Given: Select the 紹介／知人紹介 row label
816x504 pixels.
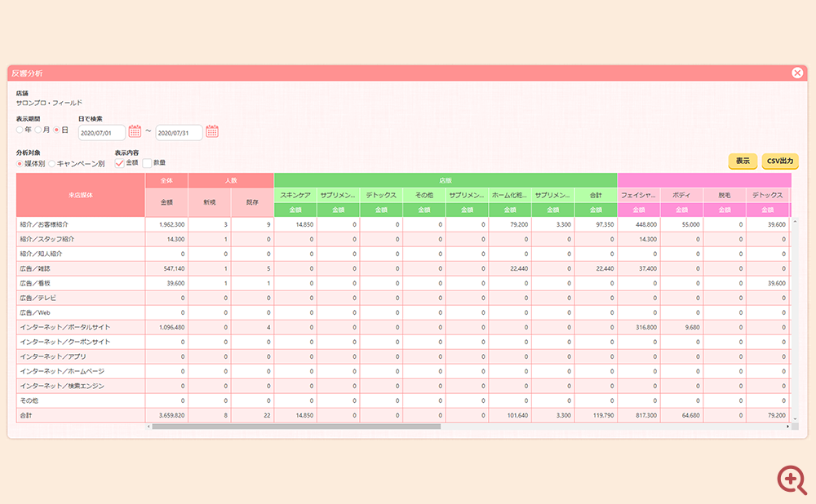Looking at the screenshot, I should (x=41, y=254).
